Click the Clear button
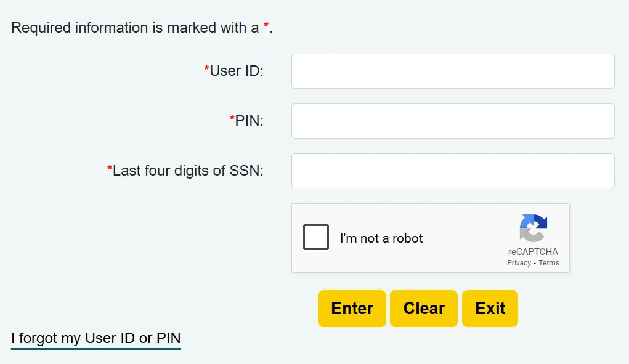 (424, 309)
